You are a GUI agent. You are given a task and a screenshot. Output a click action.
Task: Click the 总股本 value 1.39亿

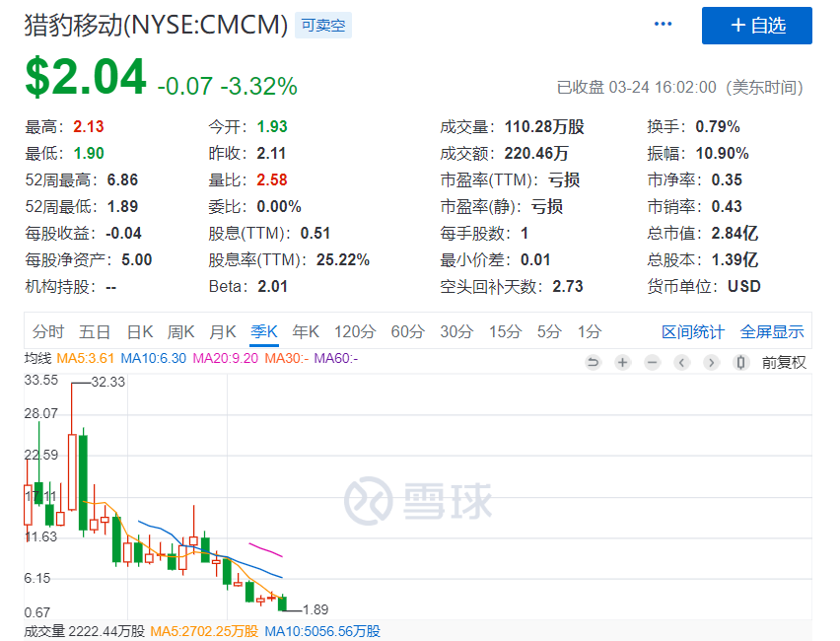tap(735, 260)
